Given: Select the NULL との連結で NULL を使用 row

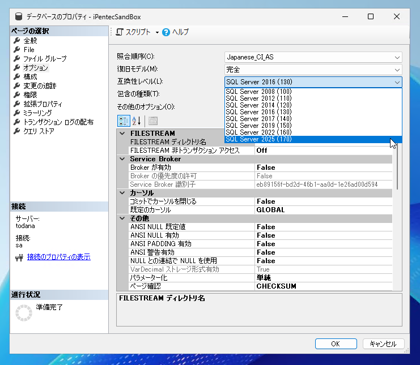Looking at the screenshot, I should point(260,261).
